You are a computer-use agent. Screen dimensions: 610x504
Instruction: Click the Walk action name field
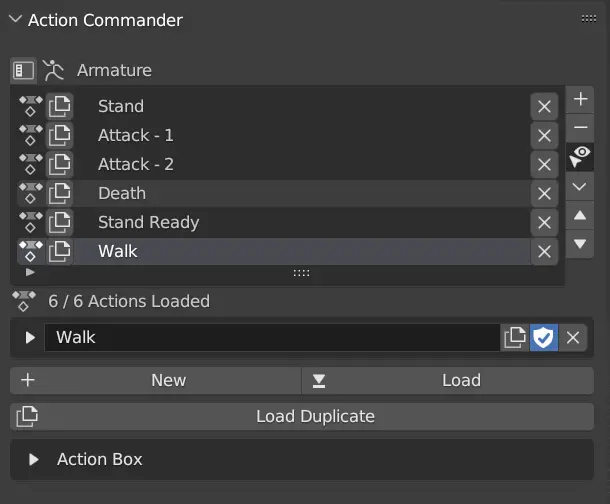coord(270,338)
